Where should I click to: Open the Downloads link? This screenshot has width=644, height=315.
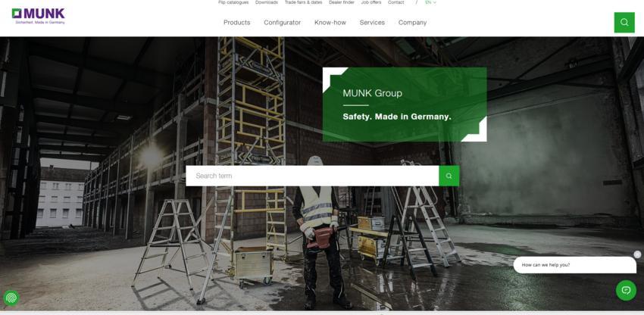click(267, 2)
